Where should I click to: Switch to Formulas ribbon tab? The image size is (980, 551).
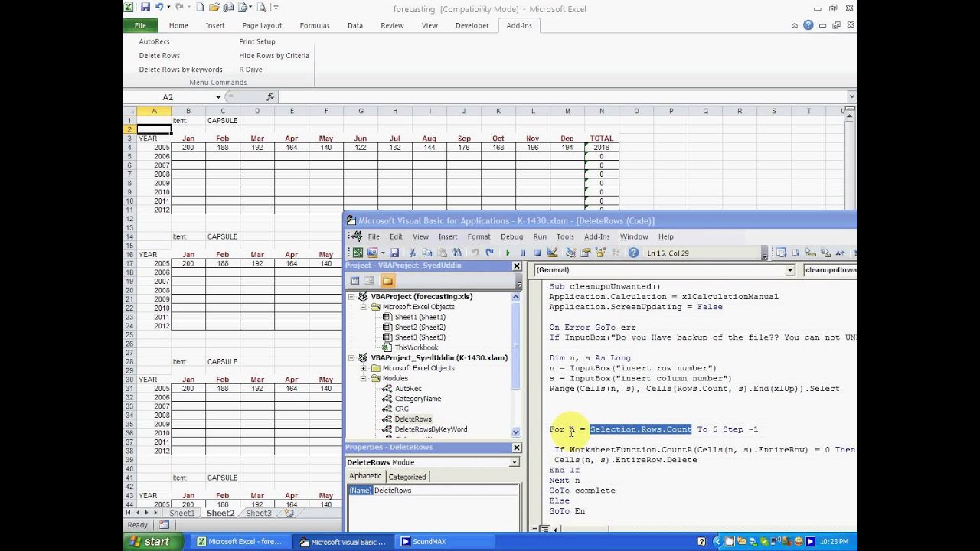(315, 25)
